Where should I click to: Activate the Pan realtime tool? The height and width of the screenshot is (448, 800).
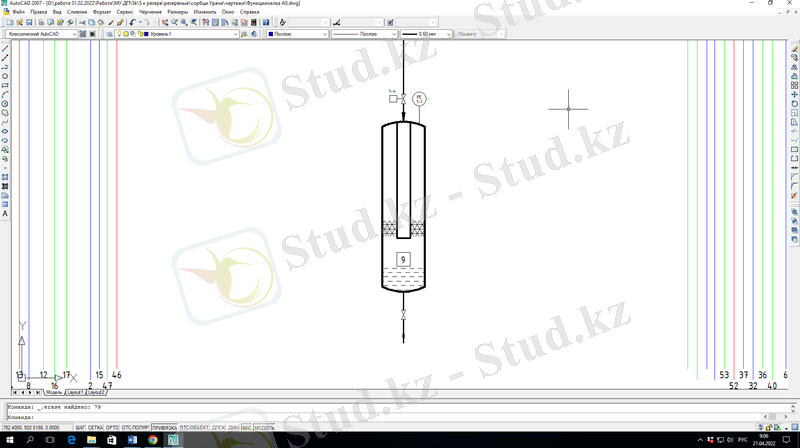pyautogui.click(x=165, y=22)
